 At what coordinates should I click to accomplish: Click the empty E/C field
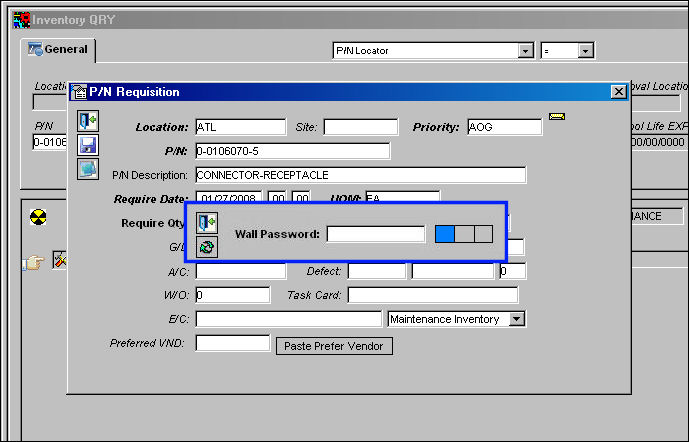289,319
